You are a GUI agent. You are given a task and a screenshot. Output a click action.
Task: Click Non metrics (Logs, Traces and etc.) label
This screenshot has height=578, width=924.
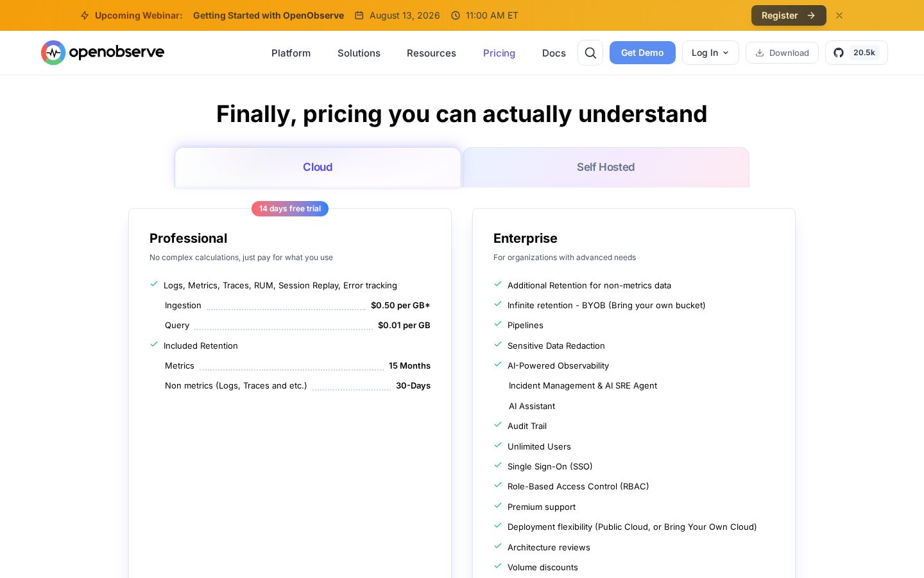click(x=236, y=386)
